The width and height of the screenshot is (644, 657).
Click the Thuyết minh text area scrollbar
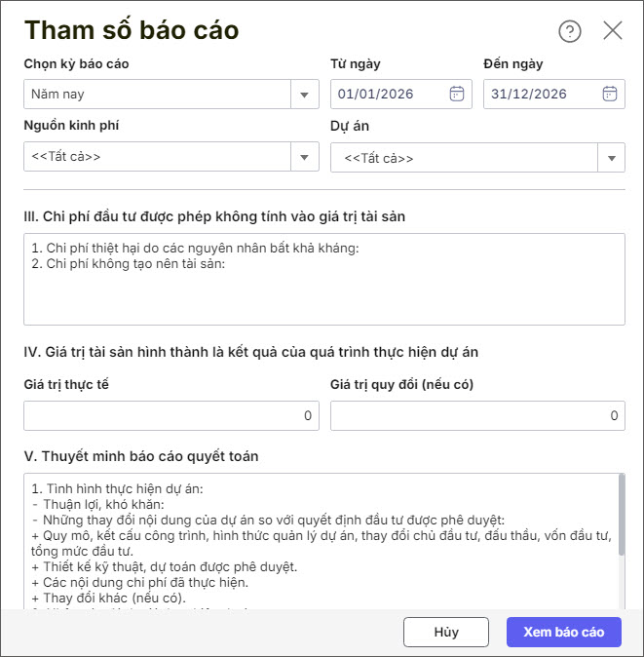click(x=621, y=517)
